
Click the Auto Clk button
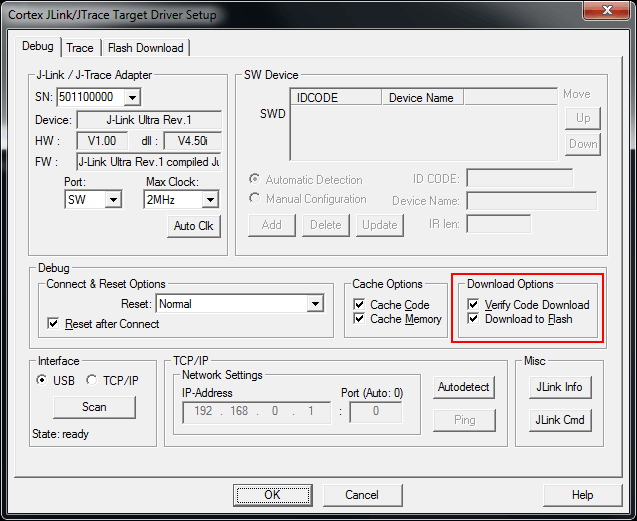193,226
